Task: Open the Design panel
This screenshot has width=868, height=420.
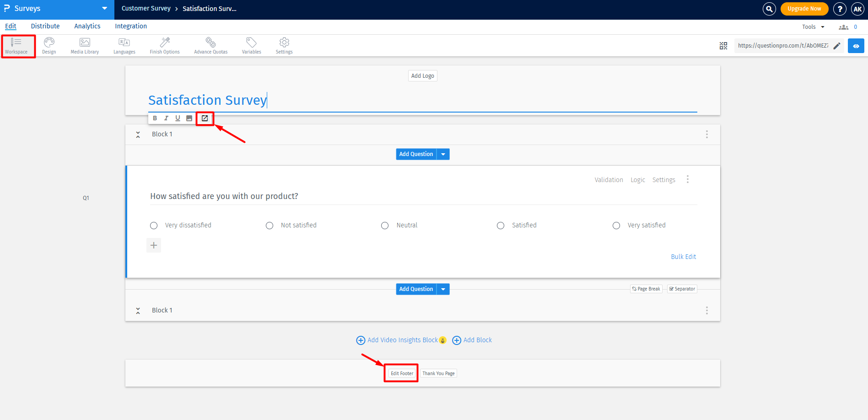Action: [49, 45]
